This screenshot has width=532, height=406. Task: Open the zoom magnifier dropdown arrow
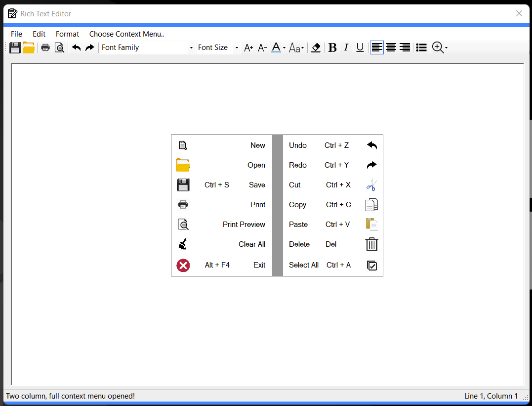click(x=446, y=48)
